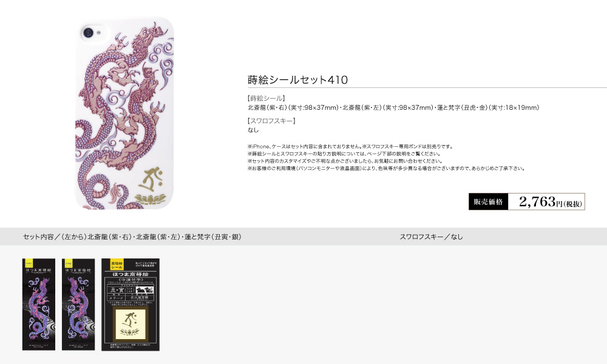Open the first purple dragon sticker thumbnail
607x364 pixels.
click(39, 305)
